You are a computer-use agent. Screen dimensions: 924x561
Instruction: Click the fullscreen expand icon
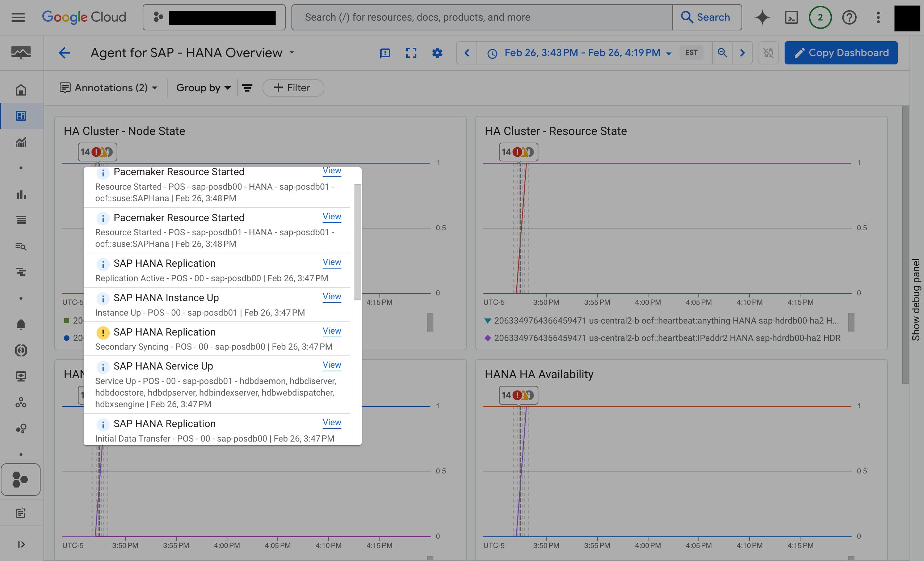[411, 52]
